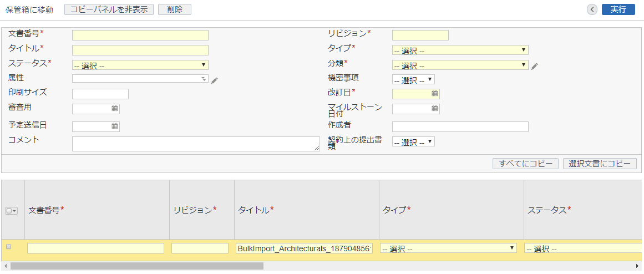This screenshot has height=274, width=644.
Task: Open the ステータス dropdown in copy panel
Action: (140, 65)
